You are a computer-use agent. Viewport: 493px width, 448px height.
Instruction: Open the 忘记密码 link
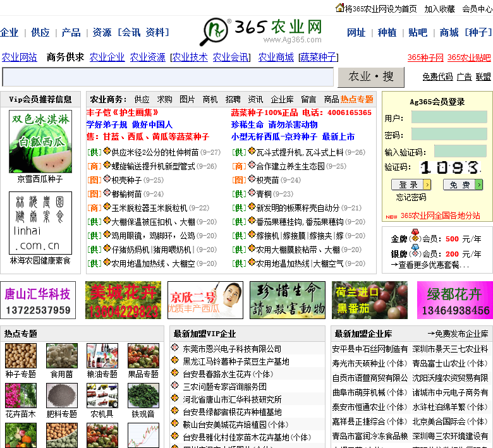coord(411,197)
